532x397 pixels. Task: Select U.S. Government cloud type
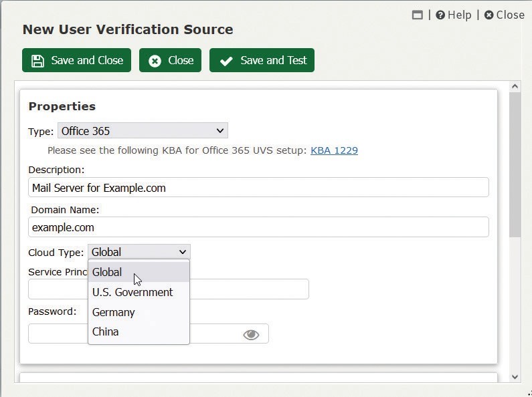point(139,292)
